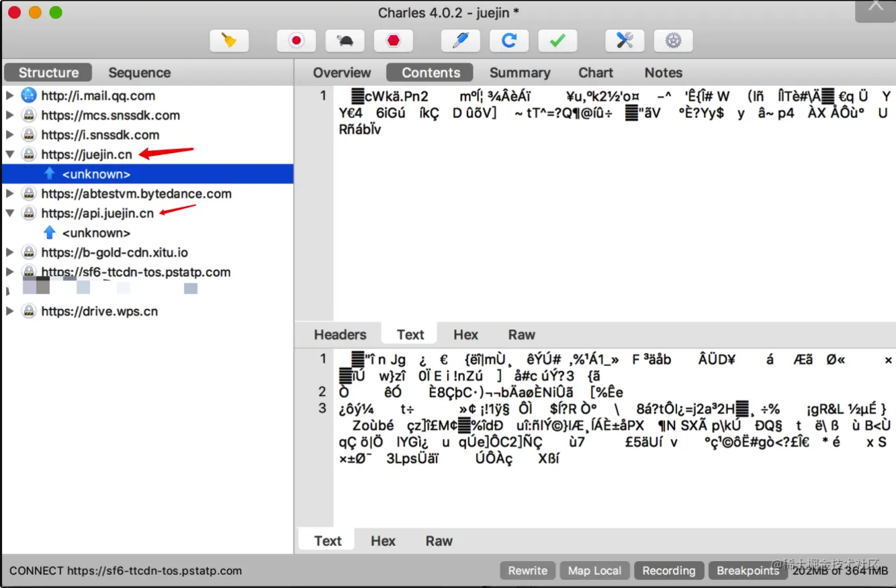896x588 pixels.
Task: Click the lock icon beside https://drive.wps.cn
Action: (x=28, y=311)
